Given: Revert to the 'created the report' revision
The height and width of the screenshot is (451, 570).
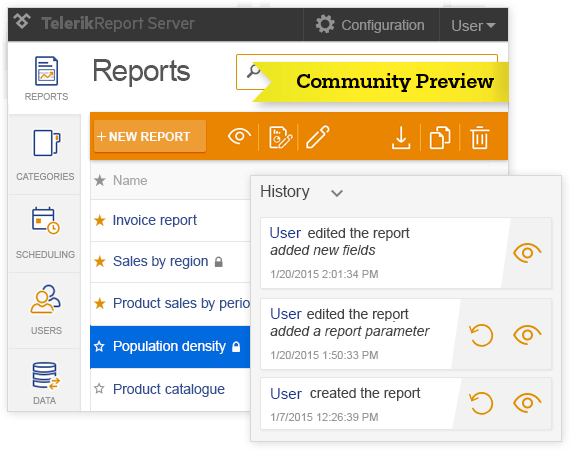Looking at the screenshot, I should coord(481,403).
